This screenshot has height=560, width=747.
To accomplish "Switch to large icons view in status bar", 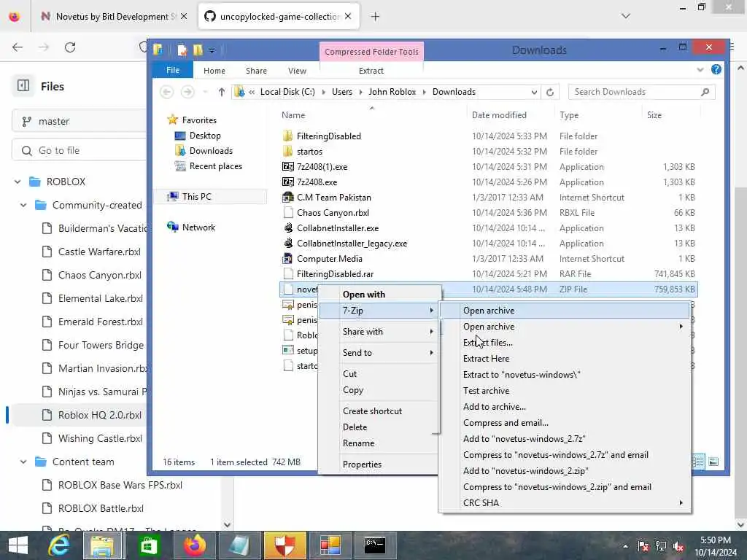I will pyautogui.click(x=713, y=462).
